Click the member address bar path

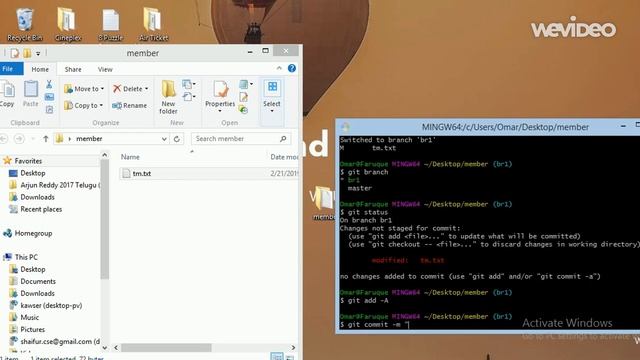(89, 139)
